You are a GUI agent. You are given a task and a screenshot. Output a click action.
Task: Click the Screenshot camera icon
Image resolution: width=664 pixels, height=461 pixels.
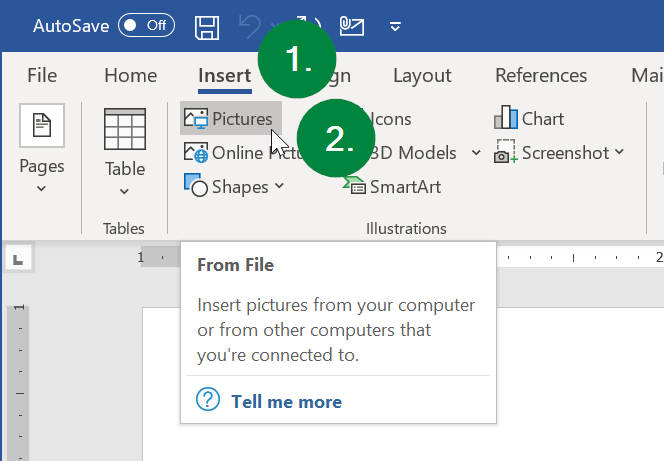point(506,152)
